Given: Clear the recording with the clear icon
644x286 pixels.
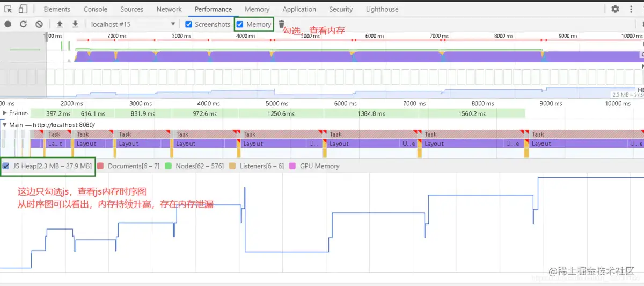Looking at the screenshot, I should tap(39, 24).
